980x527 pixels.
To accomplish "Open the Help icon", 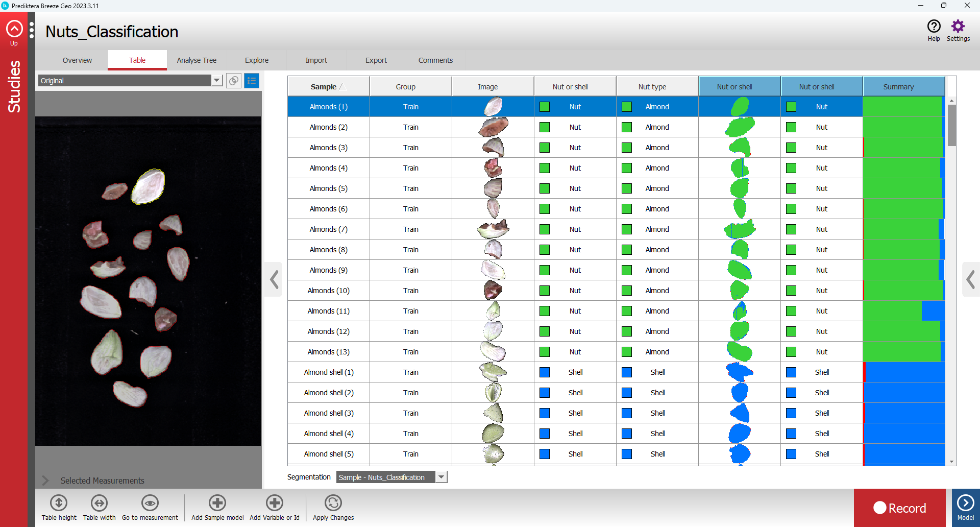I will 934,27.
